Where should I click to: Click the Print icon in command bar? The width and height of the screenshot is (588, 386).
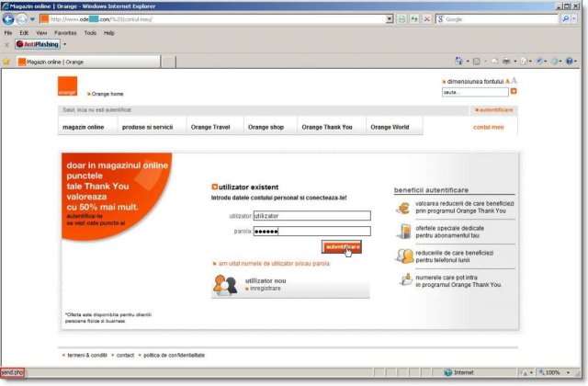pyautogui.click(x=506, y=62)
